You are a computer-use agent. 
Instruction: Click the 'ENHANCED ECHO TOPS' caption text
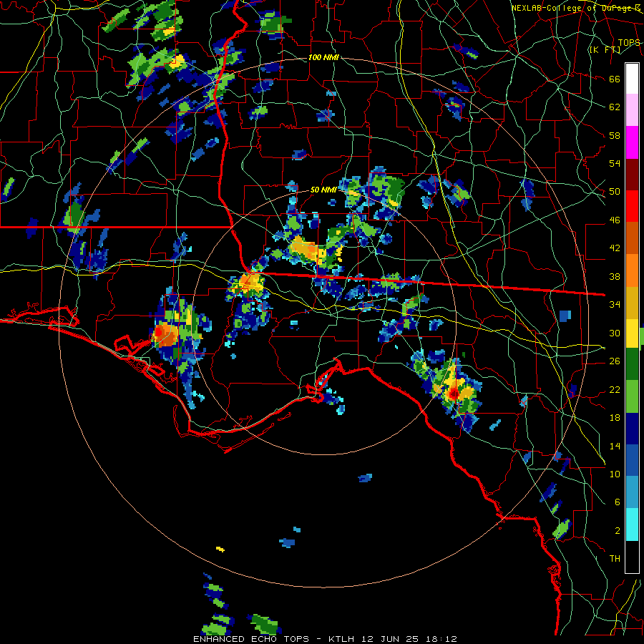click(x=251, y=639)
